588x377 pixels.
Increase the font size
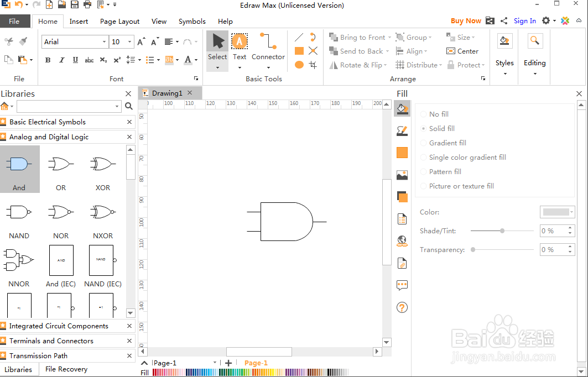141,41
